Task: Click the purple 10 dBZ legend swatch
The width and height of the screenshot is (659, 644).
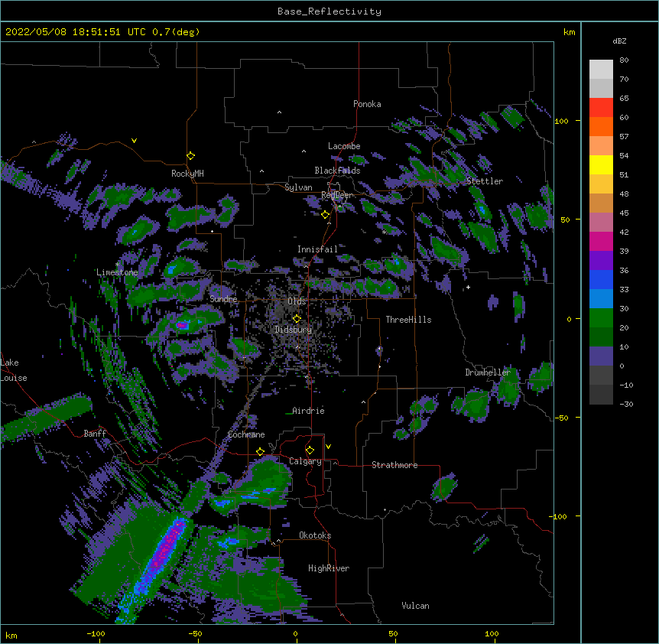Action: tap(601, 356)
